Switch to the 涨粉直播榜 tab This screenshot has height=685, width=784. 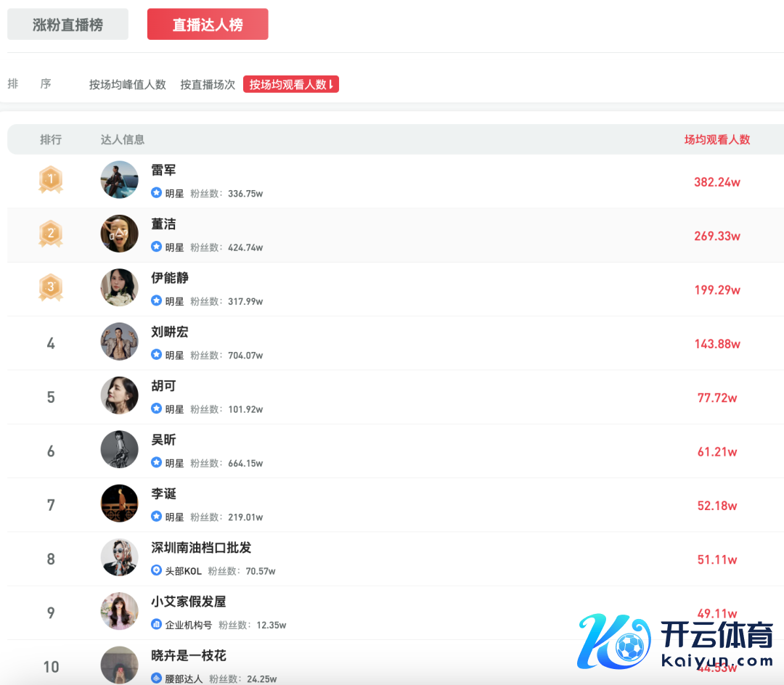68,25
